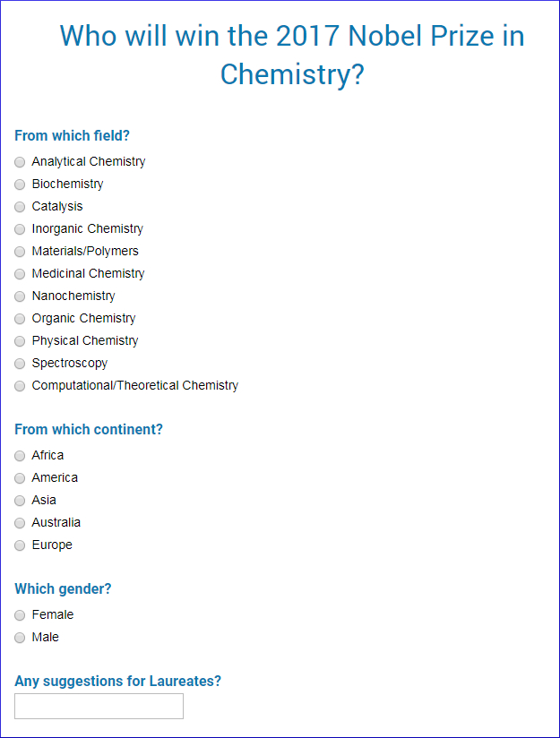Select Physical Chemistry radio button

[20, 341]
